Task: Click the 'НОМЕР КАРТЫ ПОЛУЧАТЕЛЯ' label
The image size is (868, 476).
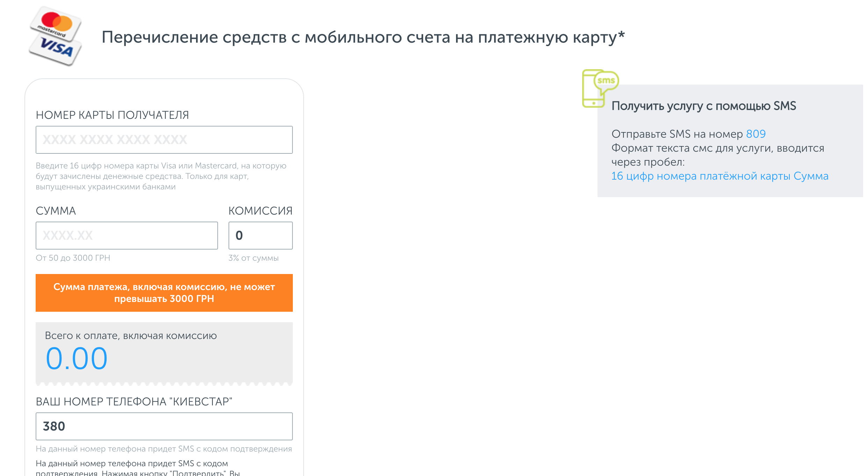Action: pos(112,115)
